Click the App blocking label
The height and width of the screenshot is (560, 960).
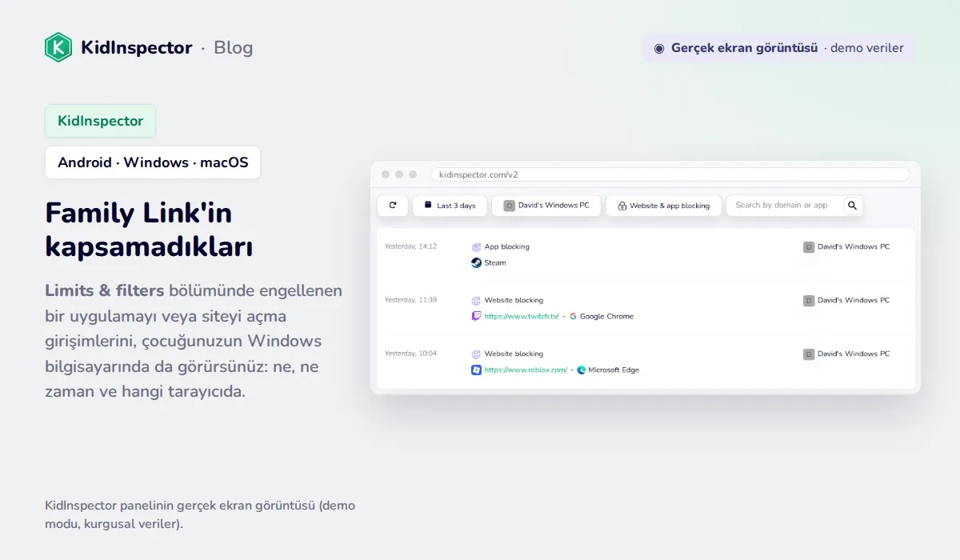click(x=506, y=246)
